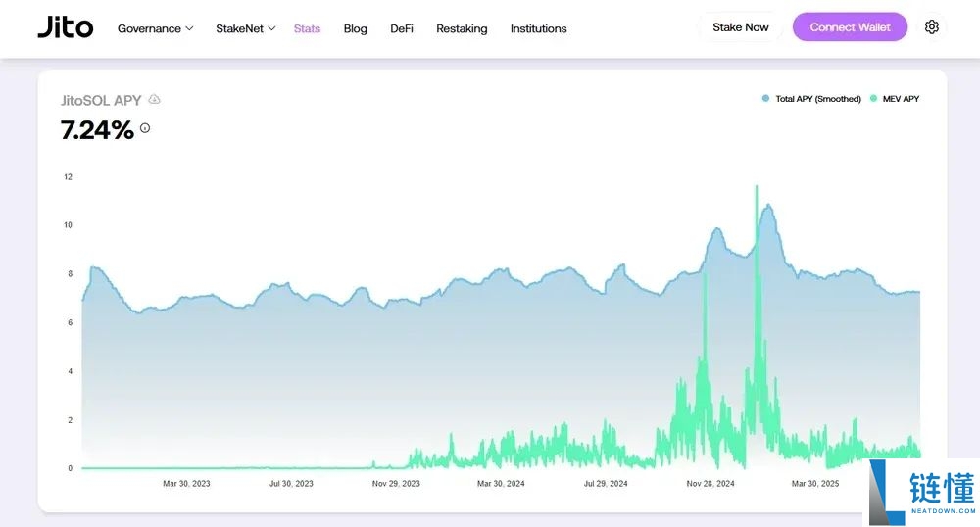Click the Mar 30, 2023 axis label
The height and width of the screenshot is (527, 980).
click(186, 483)
